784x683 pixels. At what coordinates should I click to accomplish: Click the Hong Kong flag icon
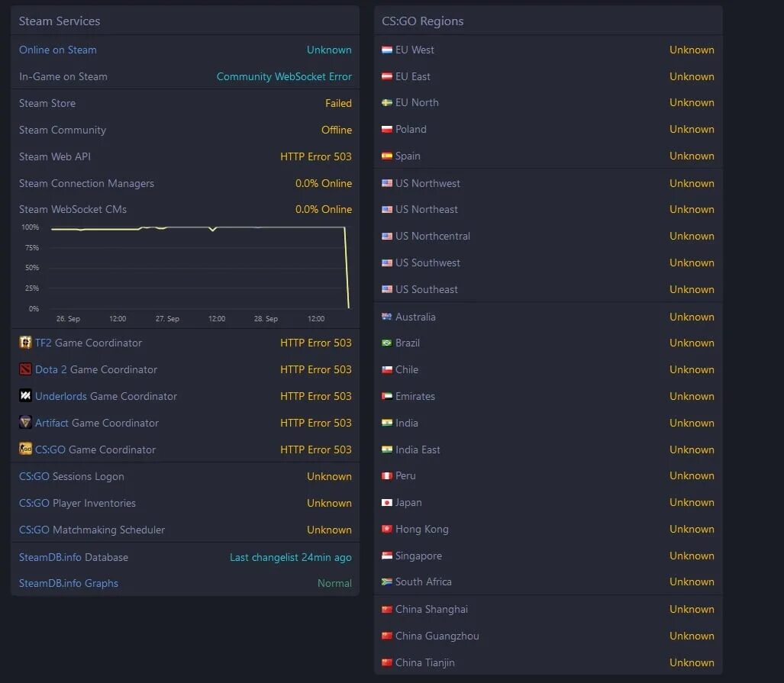coord(386,529)
